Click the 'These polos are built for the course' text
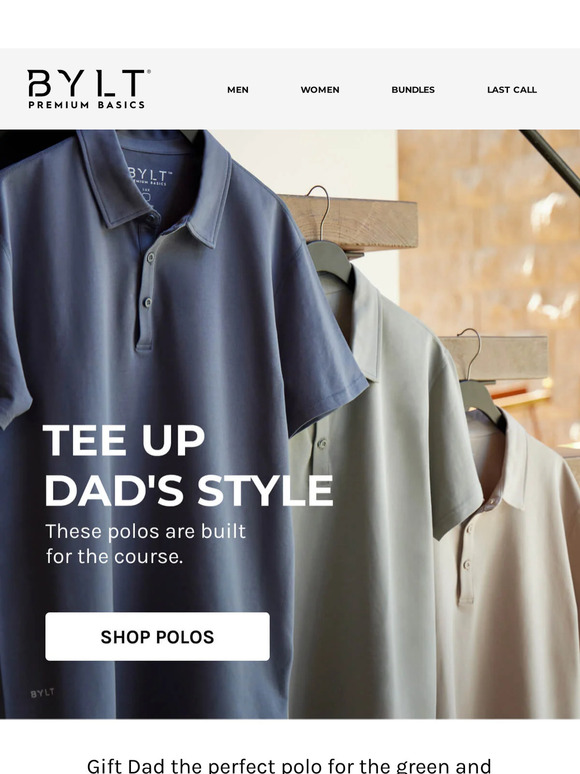 [x=146, y=544]
